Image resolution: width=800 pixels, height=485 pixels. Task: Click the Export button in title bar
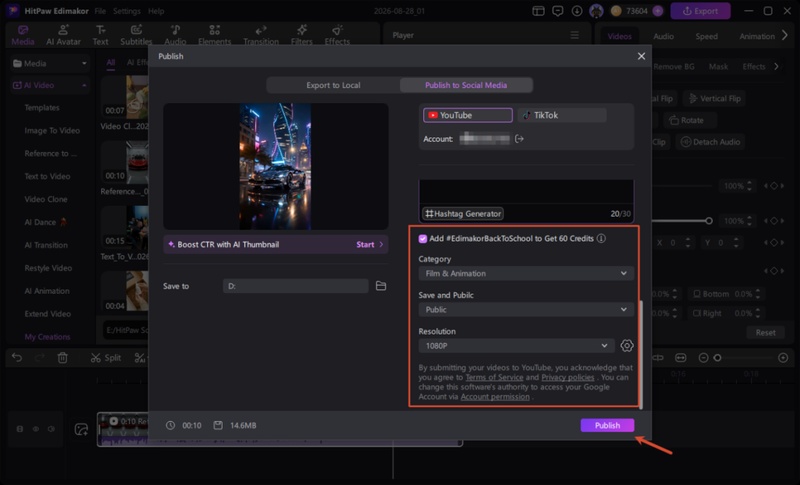700,11
